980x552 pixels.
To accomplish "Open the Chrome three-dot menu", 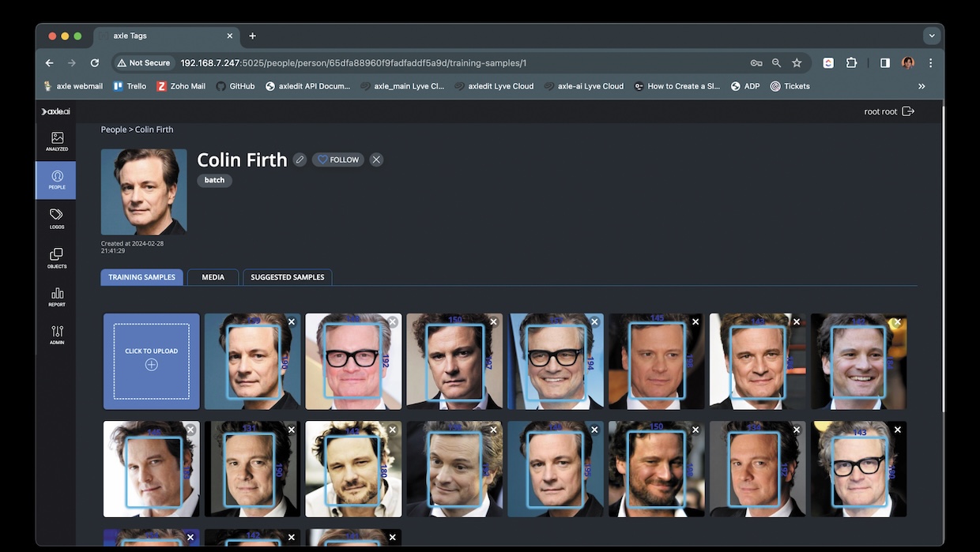I will tap(930, 63).
